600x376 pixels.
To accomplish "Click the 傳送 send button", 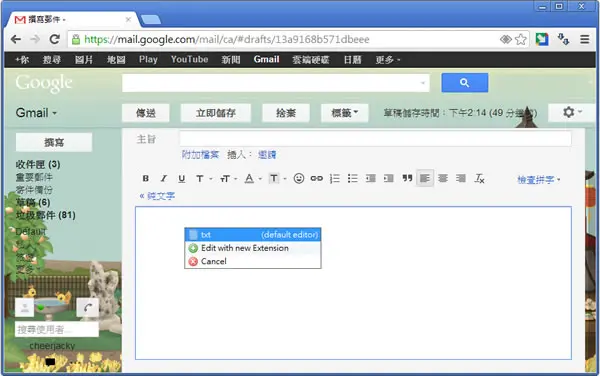I will (146, 113).
